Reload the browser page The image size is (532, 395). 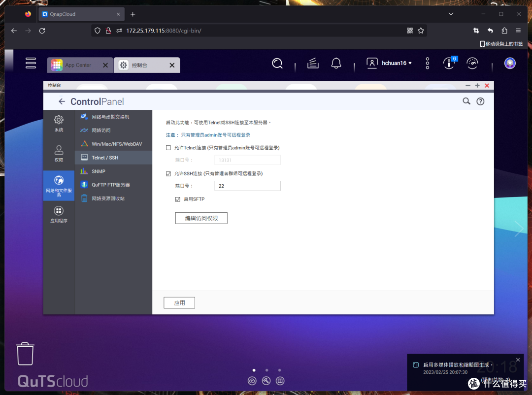click(42, 31)
